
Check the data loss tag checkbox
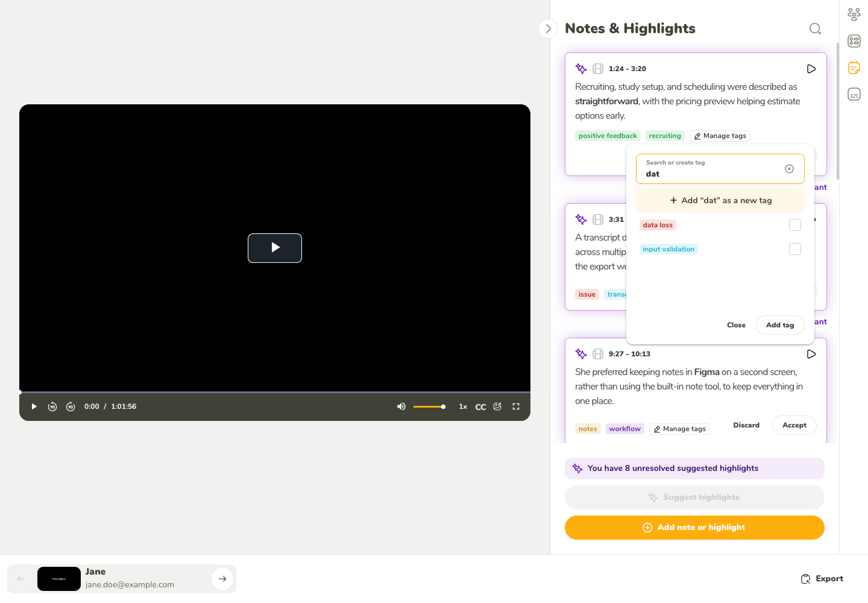click(795, 225)
